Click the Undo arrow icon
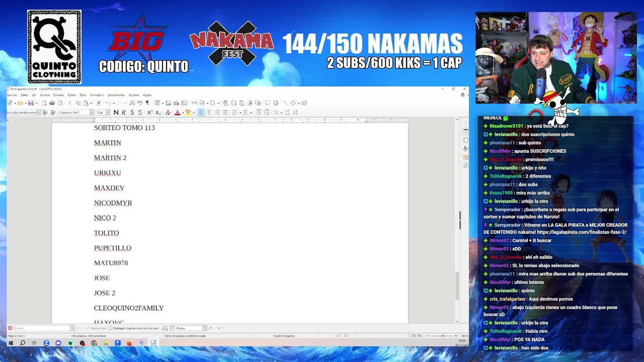Viewport: 644px width, 362px height. click(x=108, y=103)
